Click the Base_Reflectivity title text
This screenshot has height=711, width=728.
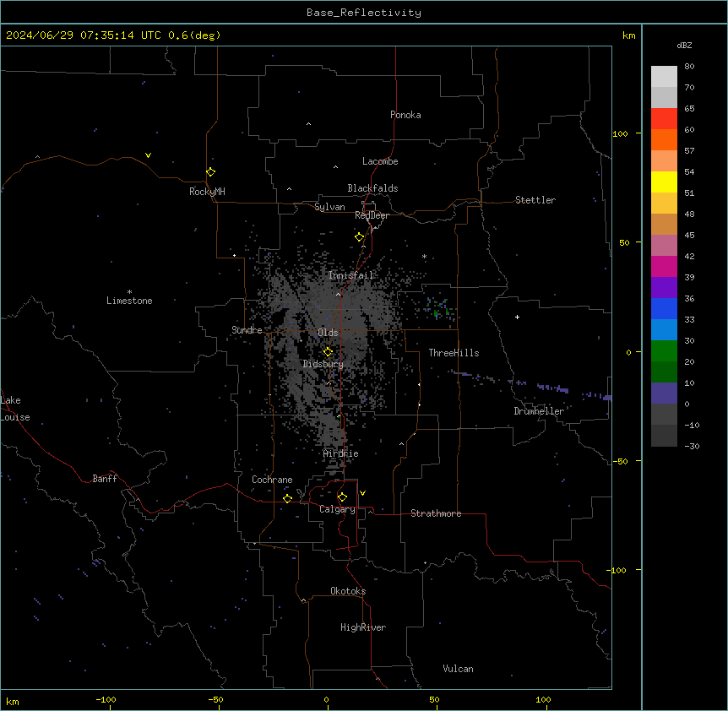(x=364, y=13)
